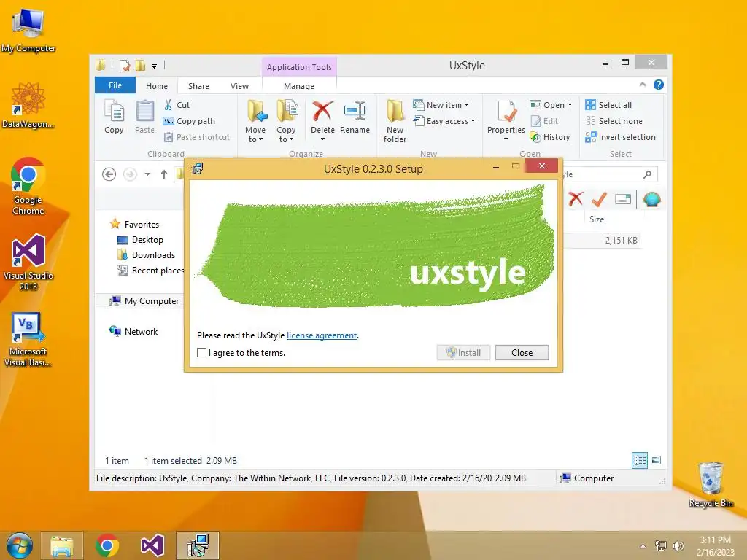Open the license agreement link
The width and height of the screenshot is (747, 560).
click(x=322, y=335)
